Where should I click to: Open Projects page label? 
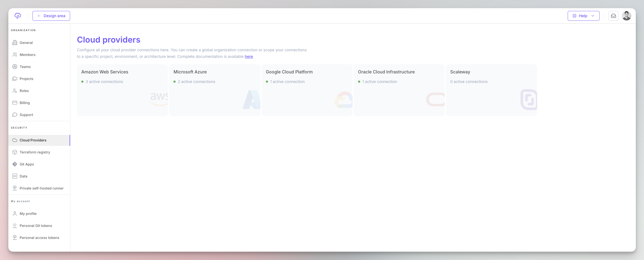point(26,79)
